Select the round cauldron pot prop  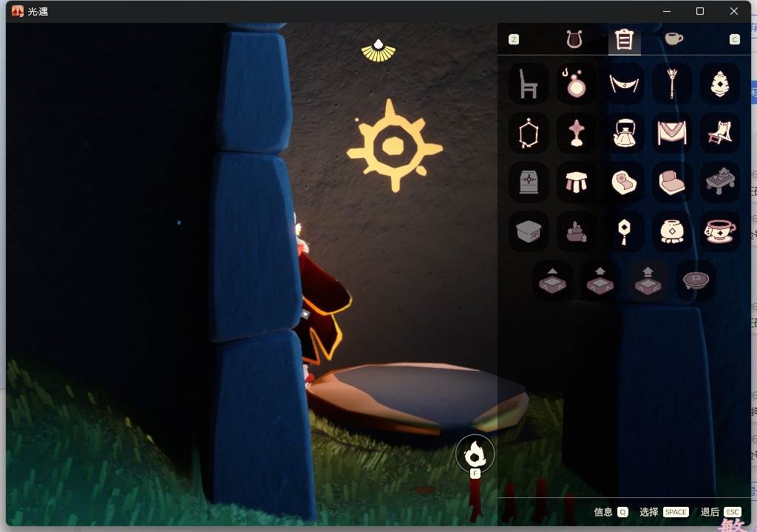click(x=671, y=231)
